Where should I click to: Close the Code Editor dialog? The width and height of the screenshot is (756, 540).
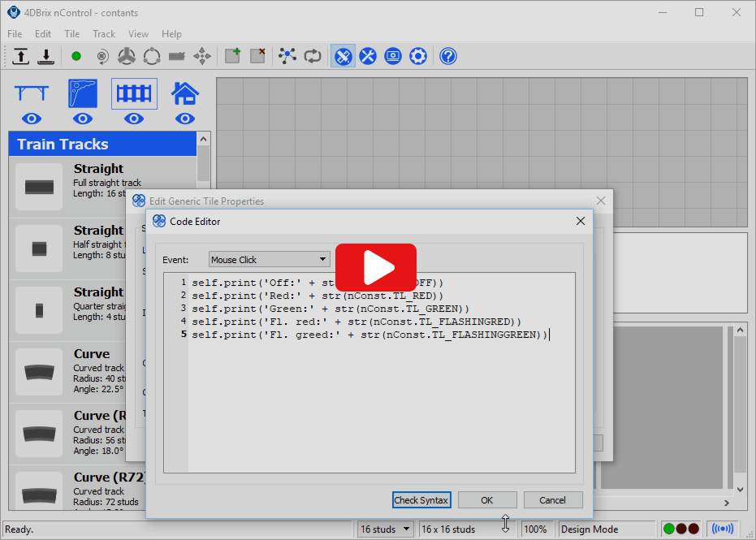coord(581,221)
